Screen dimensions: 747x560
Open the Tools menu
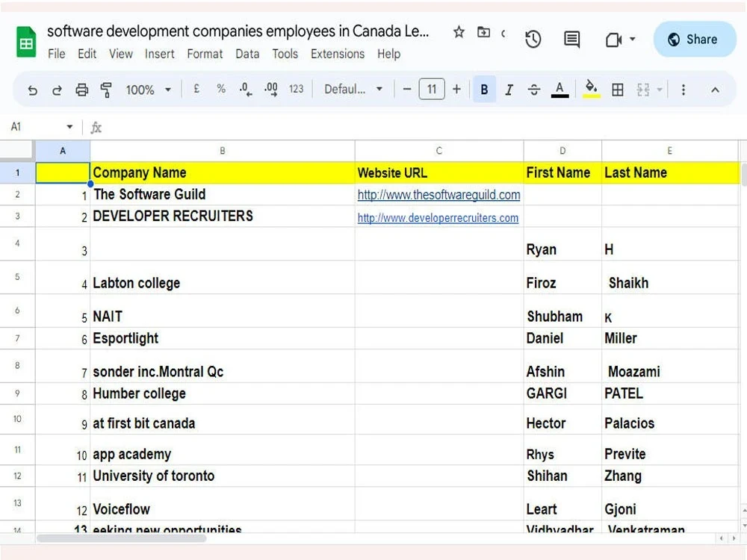click(x=285, y=54)
